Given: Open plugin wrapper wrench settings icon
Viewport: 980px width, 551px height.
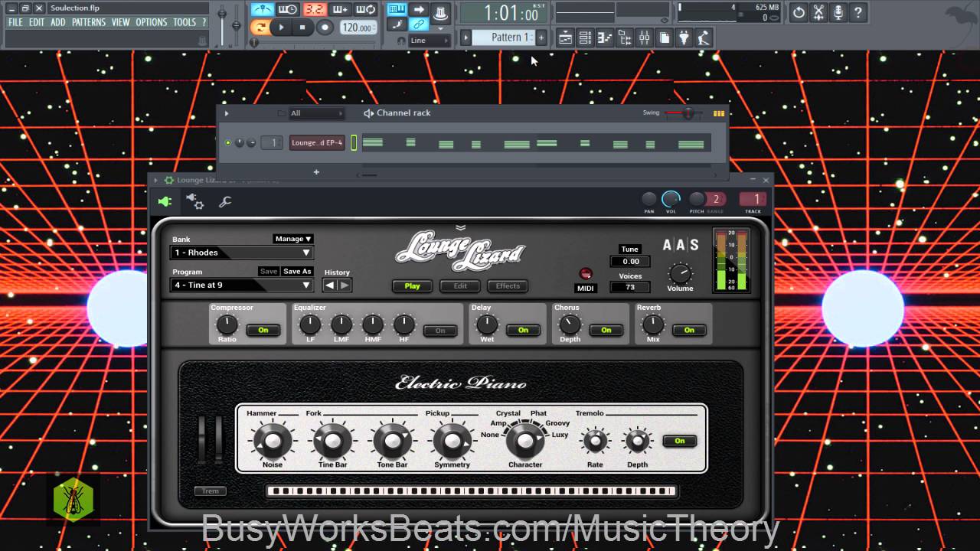Looking at the screenshot, I should coord(225,202).
